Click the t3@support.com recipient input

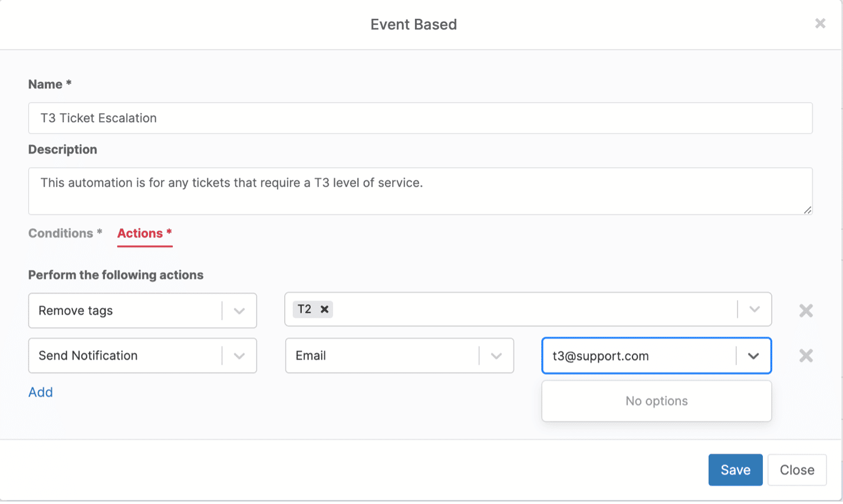pos(637,356)
